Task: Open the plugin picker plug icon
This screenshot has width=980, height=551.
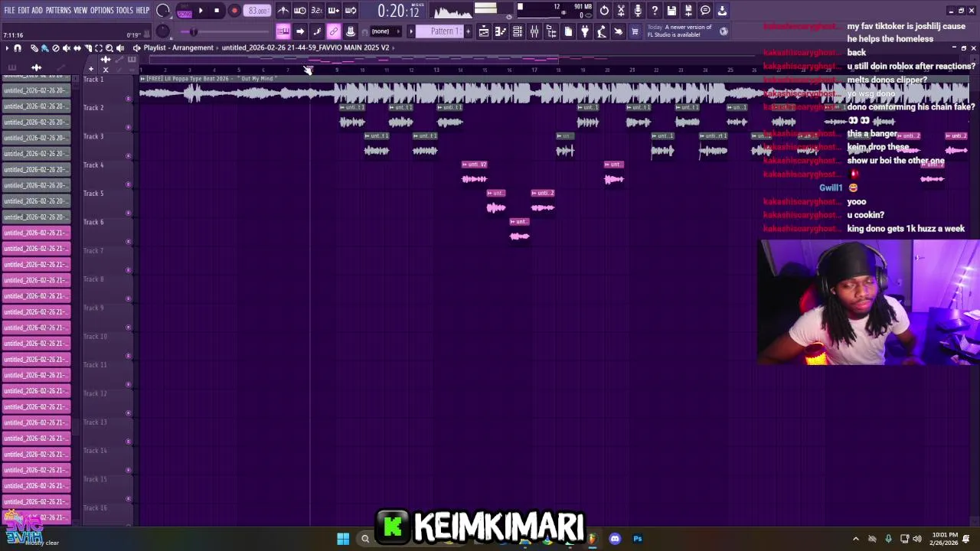Action: pyautogui.click(x=585, y=31)
